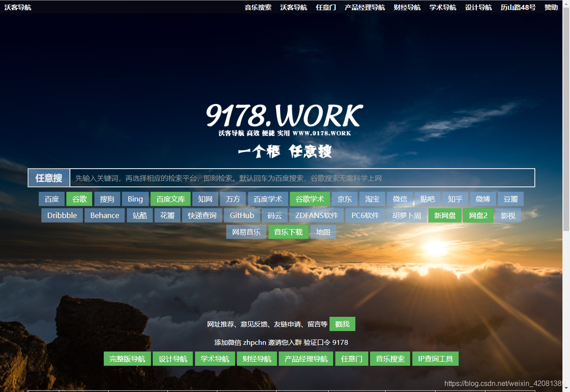Screen dimensions: 570x392
Task: Click the Bing search button
Action: [135, 199]
